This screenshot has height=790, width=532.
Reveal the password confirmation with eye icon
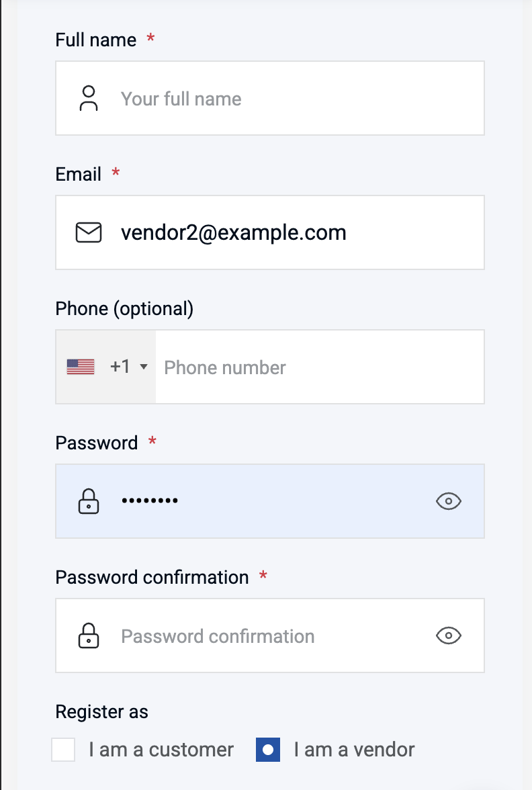449,635
